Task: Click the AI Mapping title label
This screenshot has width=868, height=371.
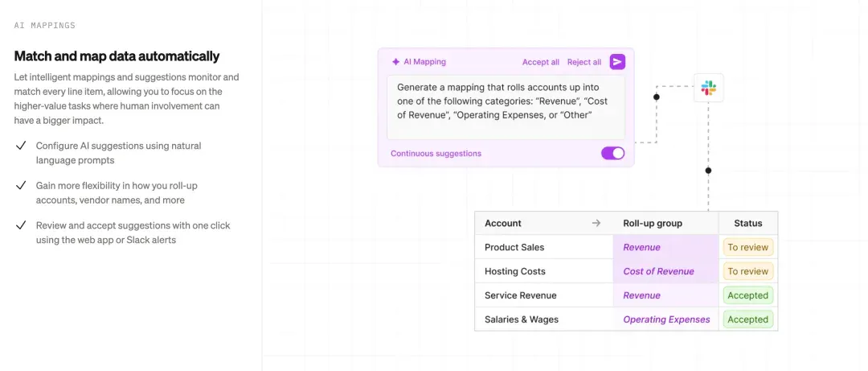Action: click(x=424, y=62)
